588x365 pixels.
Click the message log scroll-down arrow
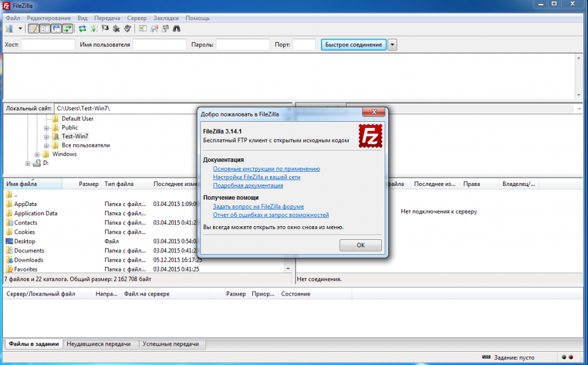tap(579, 95)
